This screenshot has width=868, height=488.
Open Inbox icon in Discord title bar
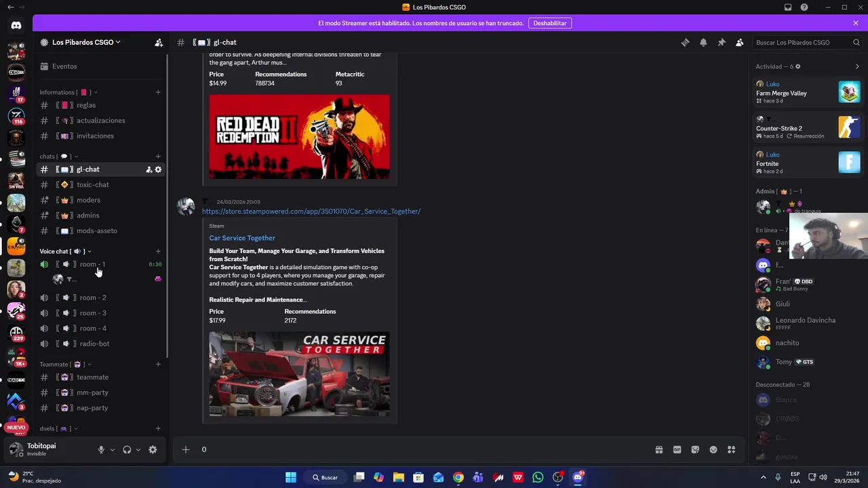(x=788, y=7)
